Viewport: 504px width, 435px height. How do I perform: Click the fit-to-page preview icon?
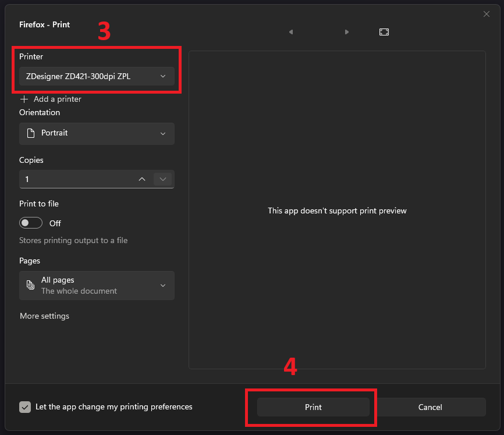click(384, 32)
